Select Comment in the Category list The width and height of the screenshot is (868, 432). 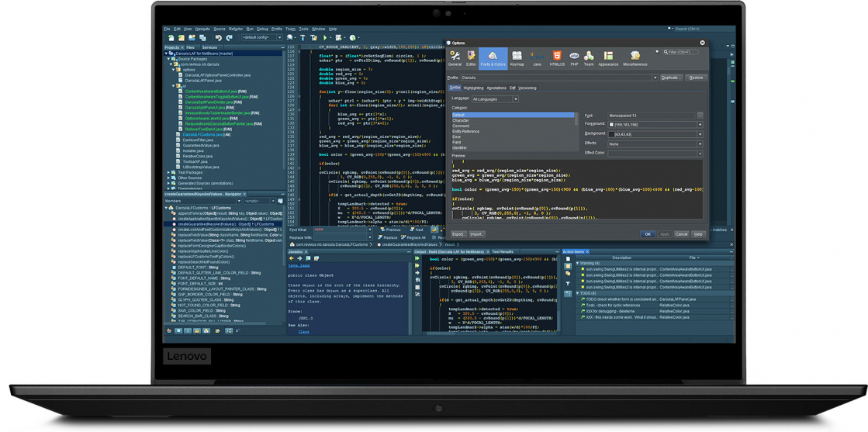point(462,126)
